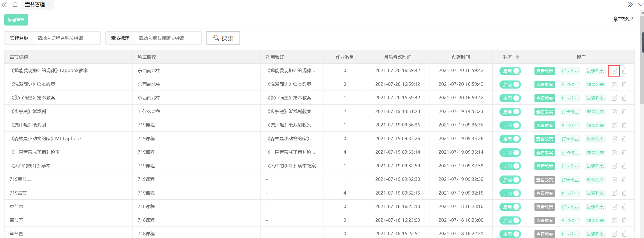Edit the 章节六 chapter
Screen dimensions: 644x238
pyautogui.click(x=614, y=207)
